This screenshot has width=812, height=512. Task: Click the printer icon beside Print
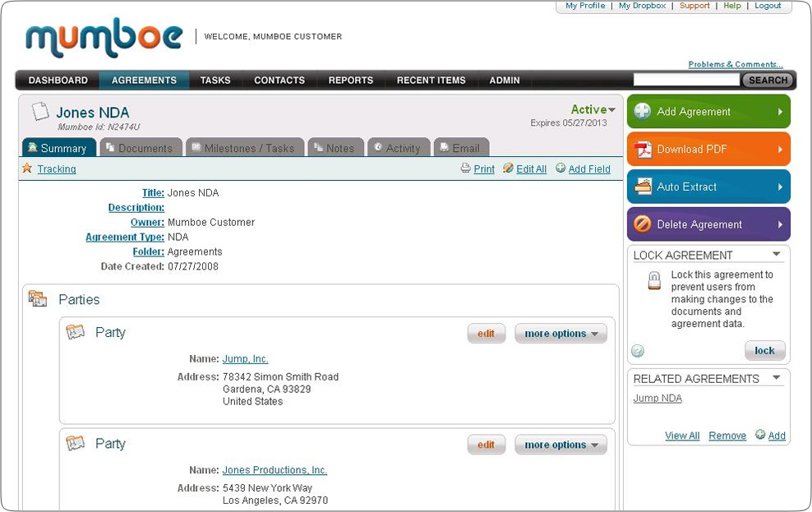(465, 168)
